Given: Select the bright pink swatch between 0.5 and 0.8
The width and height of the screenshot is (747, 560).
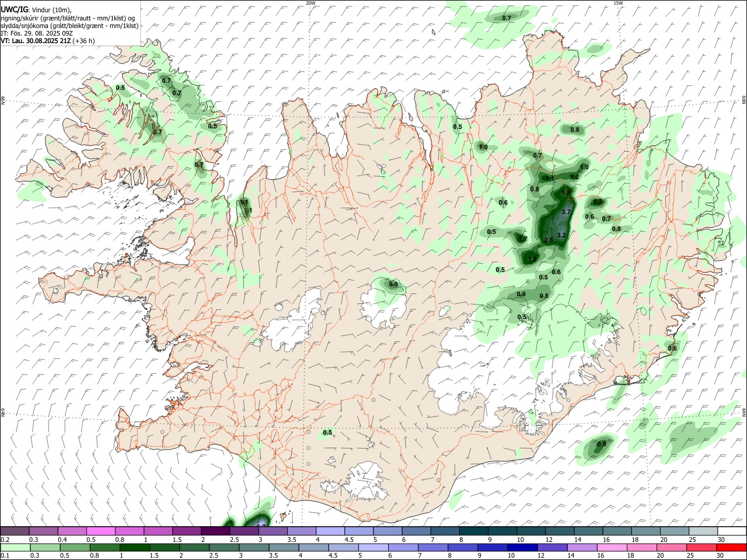Looking at the screenshot, I should point(101,531).
